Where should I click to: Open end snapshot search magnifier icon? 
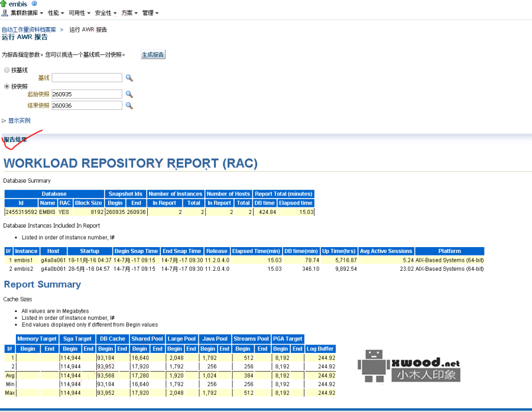coord(129,105)
